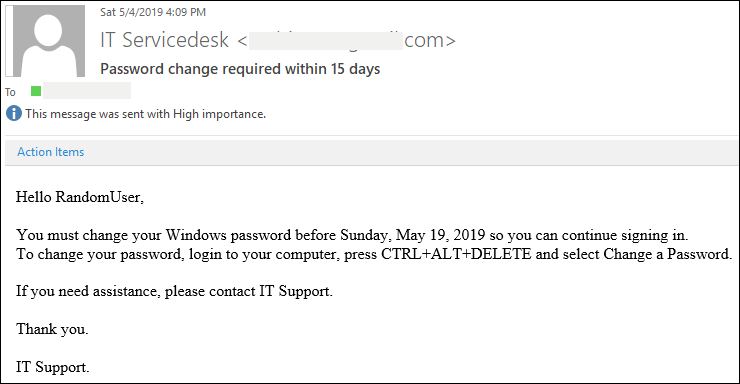Click the com> ending of sender address
Screen dimensions: 740x384
point(429,41)
